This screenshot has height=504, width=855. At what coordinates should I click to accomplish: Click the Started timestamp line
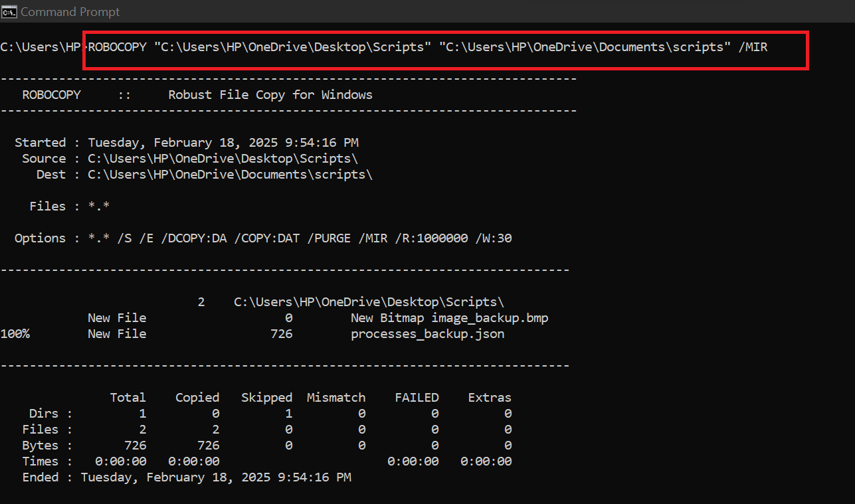point(186,143)
